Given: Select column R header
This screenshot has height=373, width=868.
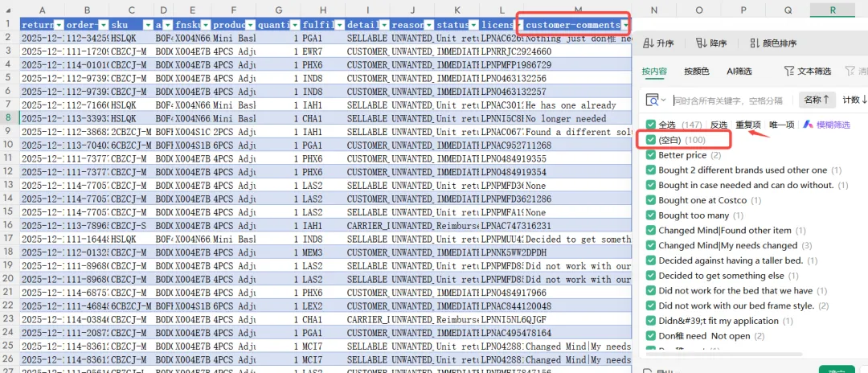Looking at the screenshot, I should coord(833,10).
